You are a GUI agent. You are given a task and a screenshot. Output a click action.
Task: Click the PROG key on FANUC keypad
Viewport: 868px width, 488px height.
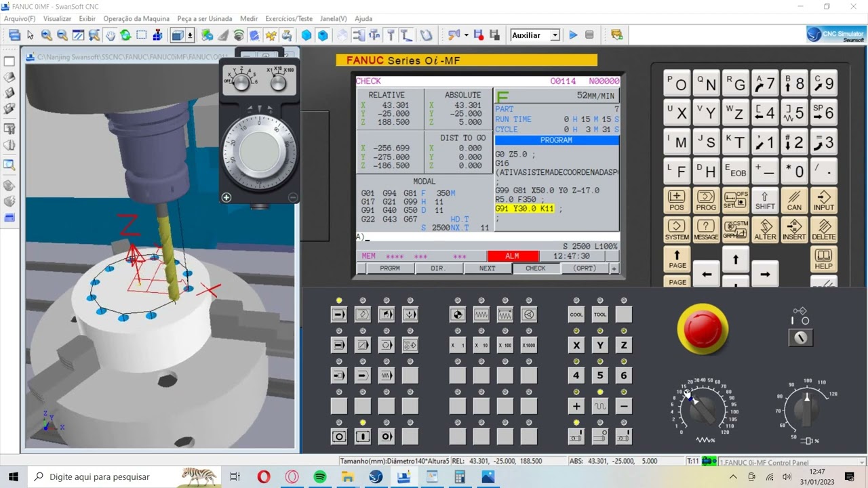pyautogui.click(x=706, y=201)
